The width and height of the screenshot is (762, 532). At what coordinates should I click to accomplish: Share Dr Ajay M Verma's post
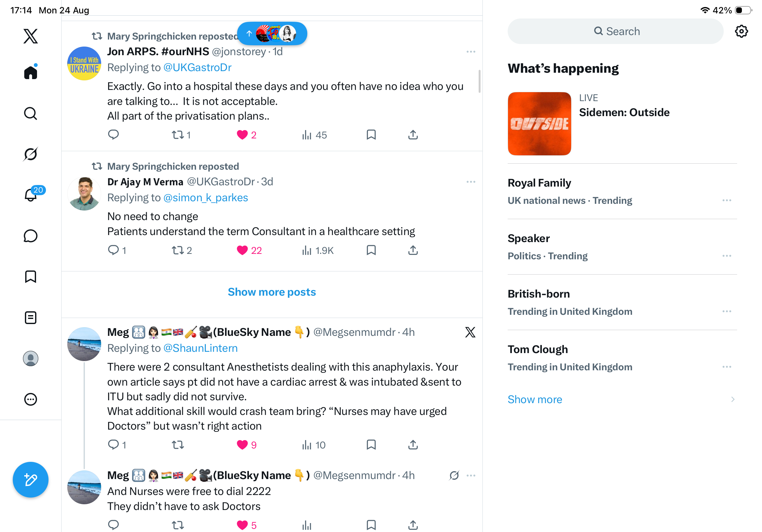pos(413,250)
